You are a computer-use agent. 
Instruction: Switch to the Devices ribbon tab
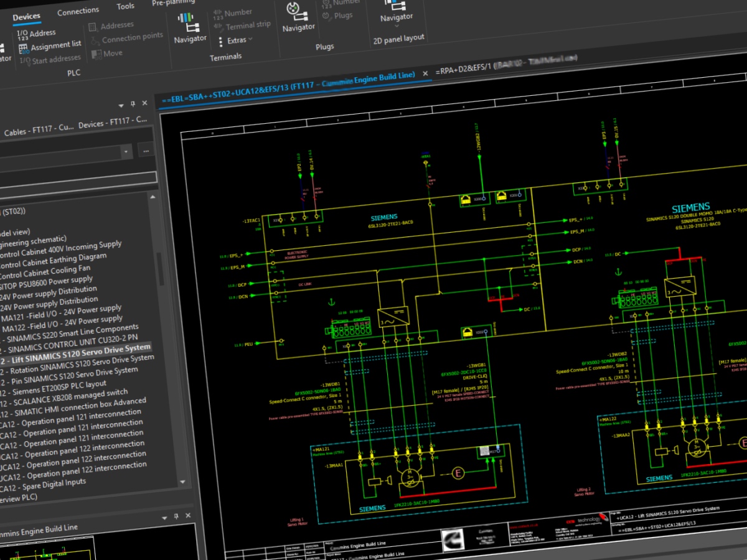26,17
